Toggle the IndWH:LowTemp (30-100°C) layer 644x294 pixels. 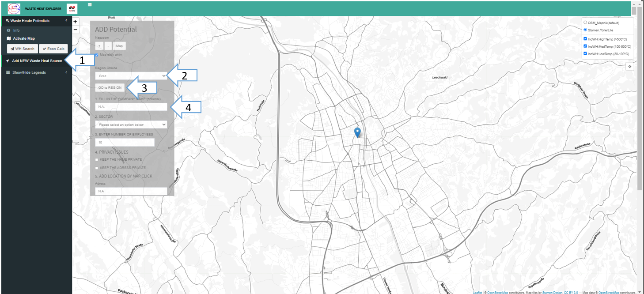click(x=585, y=53)
